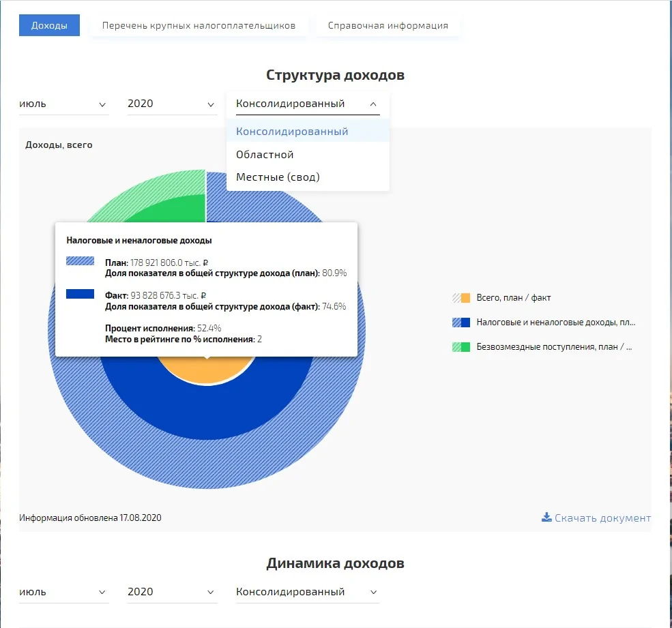This screenshot has width=672, height=628.
Task: Toggle legend entry Безвозмездные поступления
Action: pyautogui.click(x=542, y=346)
